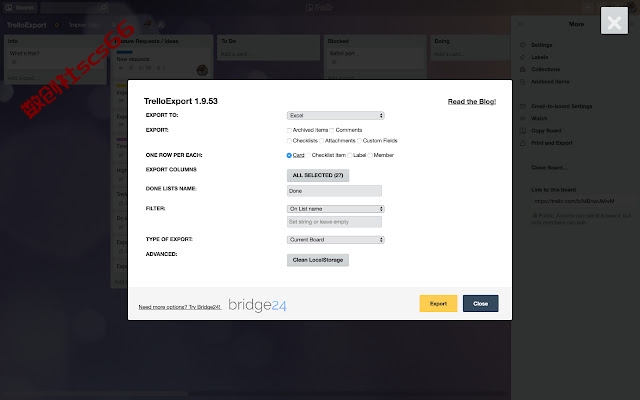Click the Archived Items icon in More menu
This screenshot has width=640, height=400.
tap(522, 82)
